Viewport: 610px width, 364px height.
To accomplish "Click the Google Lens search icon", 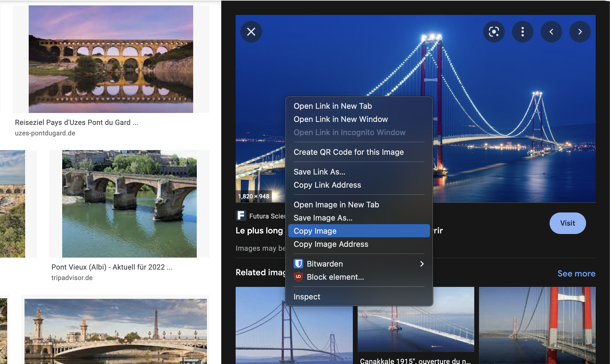I will 494,31.
